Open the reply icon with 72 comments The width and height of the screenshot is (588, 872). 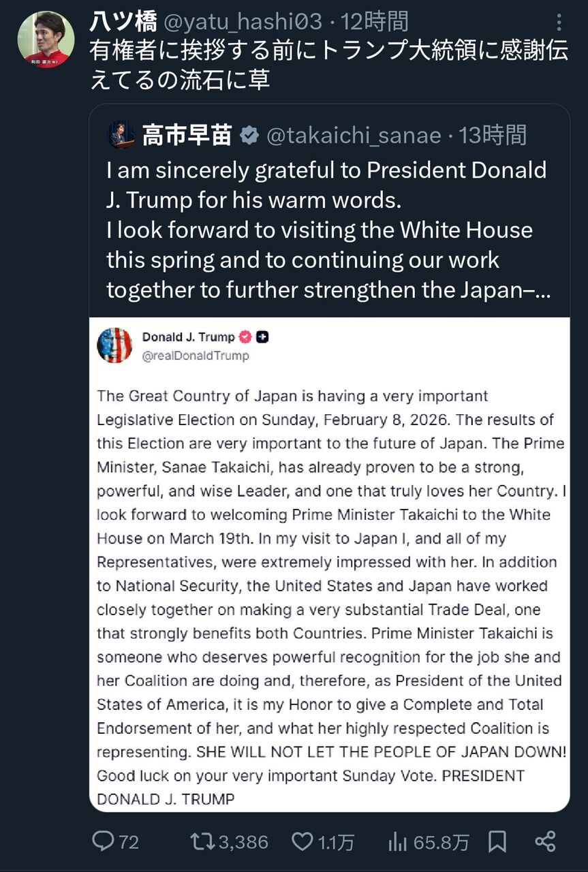click(x=103, y=842)
